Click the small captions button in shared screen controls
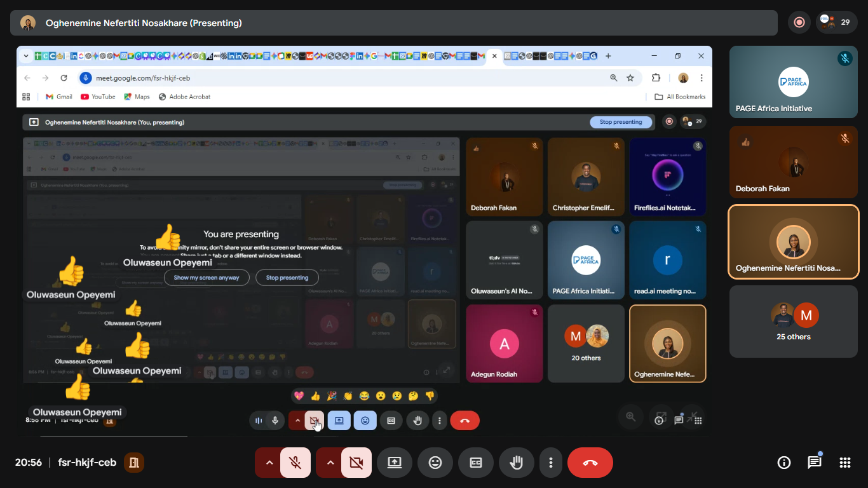 pyautogui.click(x=391, y=420)
